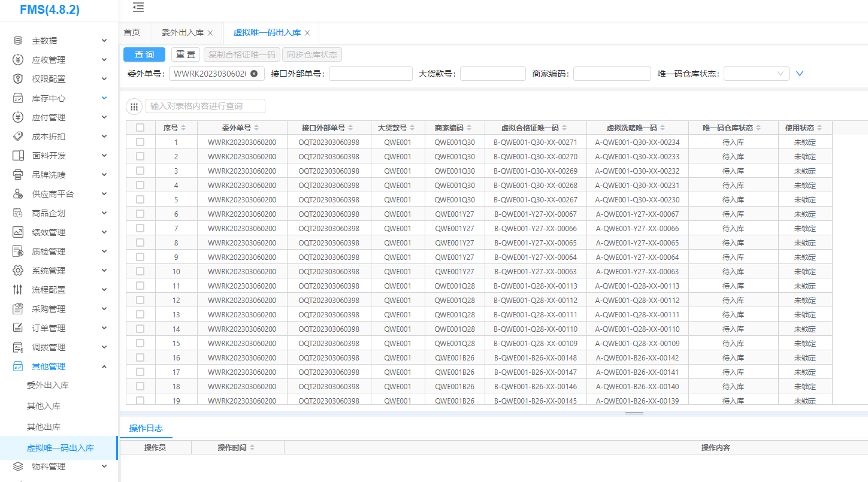
Task: Click the 重置 button
Action: (186, 54)
